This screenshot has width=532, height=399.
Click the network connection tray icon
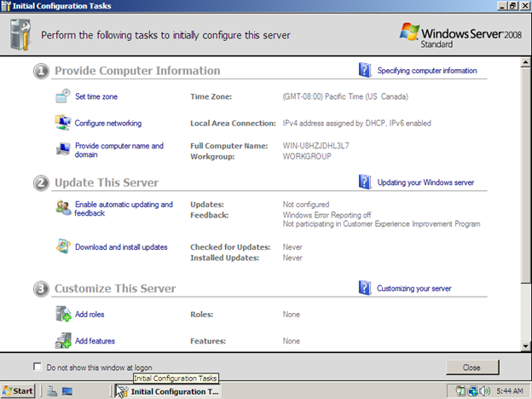point(472,391)
